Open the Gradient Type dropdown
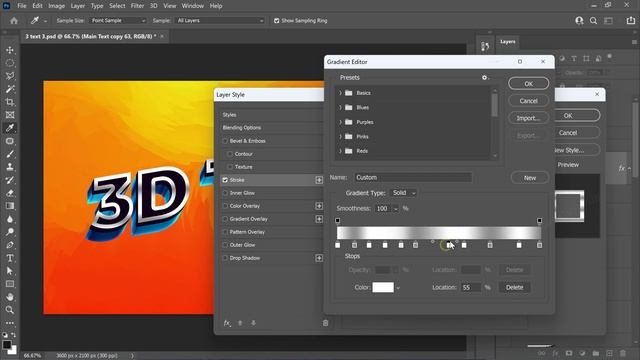The height and width of the screenshot is (360, 640). (x=404, y=193)
